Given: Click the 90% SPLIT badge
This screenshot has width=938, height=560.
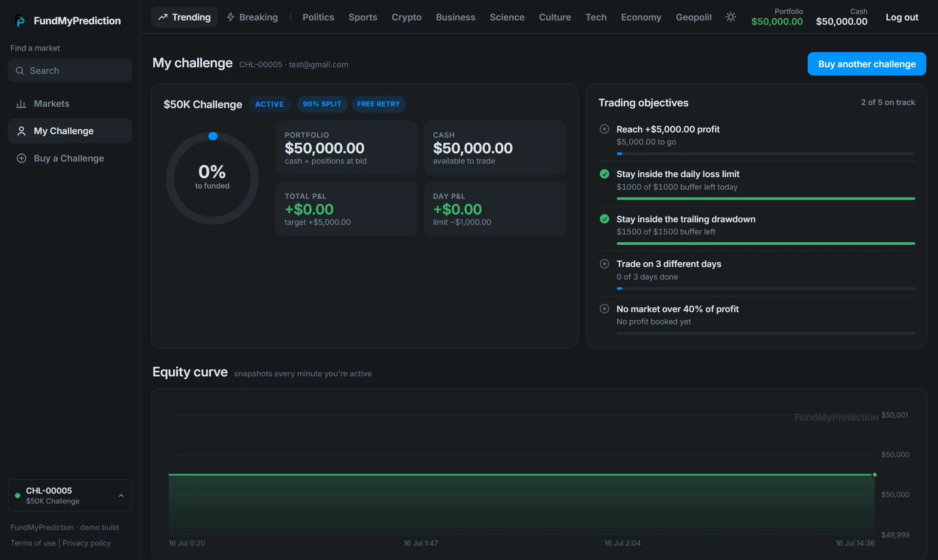Looking at the screenshot, I should pyautogui.click(x=322, y=104).
